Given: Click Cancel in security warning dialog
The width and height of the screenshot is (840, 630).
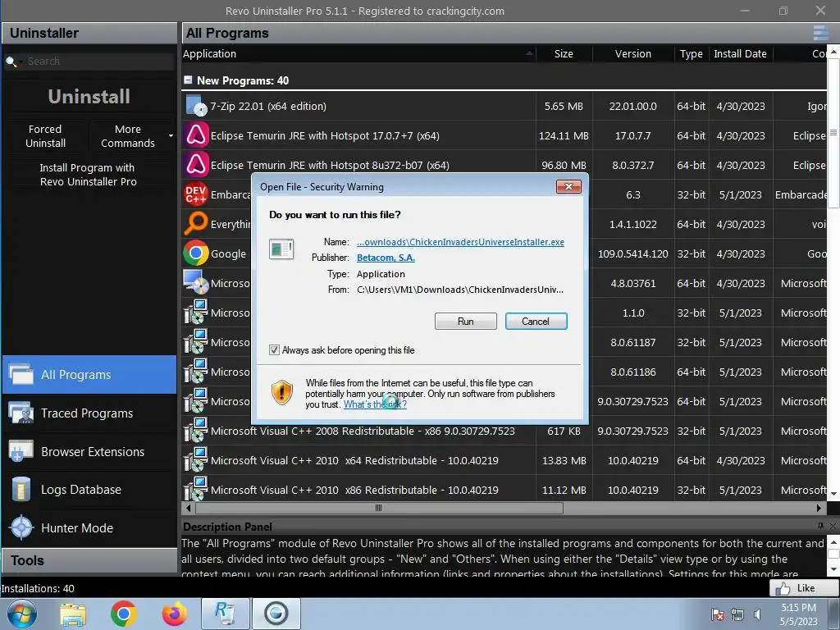Looking at the screenshot, I should coord(536,321).
